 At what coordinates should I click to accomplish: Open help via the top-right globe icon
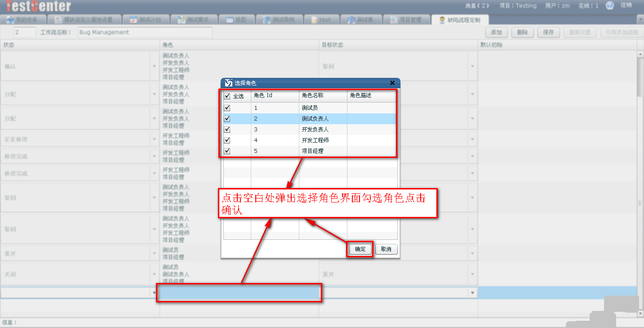tap(610, 5)
